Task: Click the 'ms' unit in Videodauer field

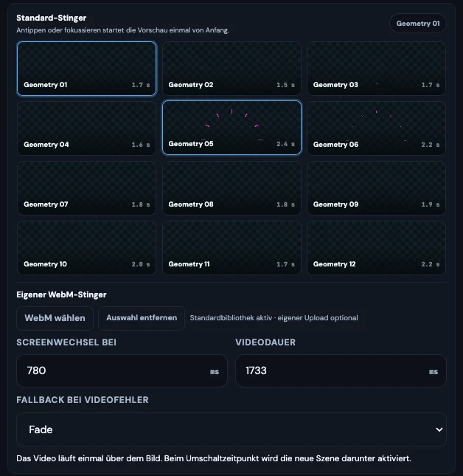Action: pyautogui.click(x=434, y=371)
